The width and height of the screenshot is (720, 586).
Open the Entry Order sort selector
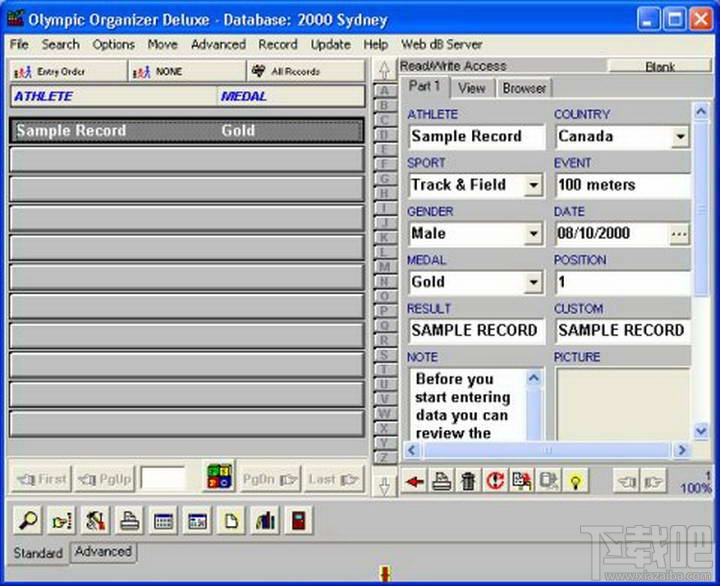(x=68, y=71)
